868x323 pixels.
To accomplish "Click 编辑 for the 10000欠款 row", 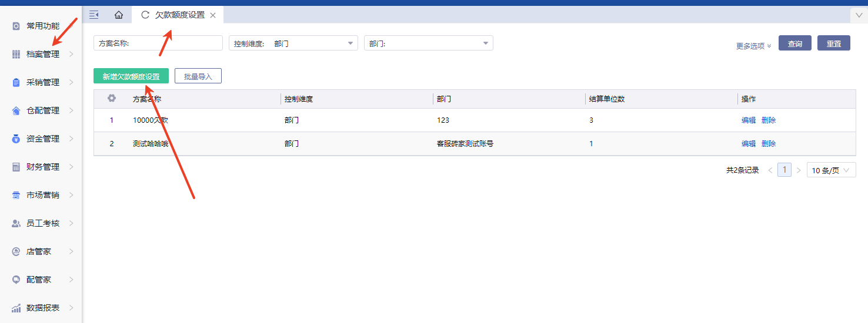I will click(x=748, y=120).
